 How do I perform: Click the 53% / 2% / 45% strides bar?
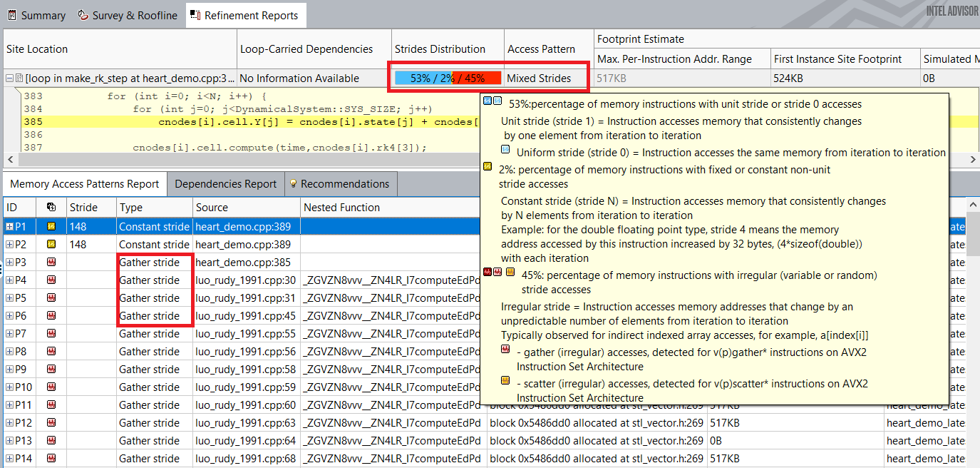[x=448, y=78]
